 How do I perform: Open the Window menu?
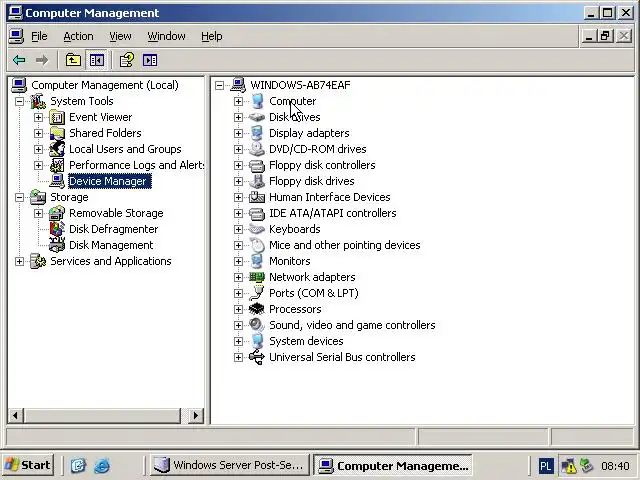click(x=167, y=36)
